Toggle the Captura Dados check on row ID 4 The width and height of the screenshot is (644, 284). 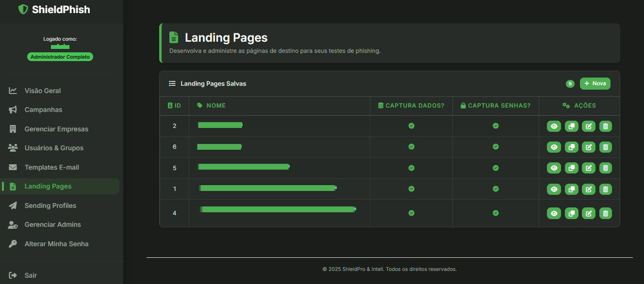tap(411, 213)
